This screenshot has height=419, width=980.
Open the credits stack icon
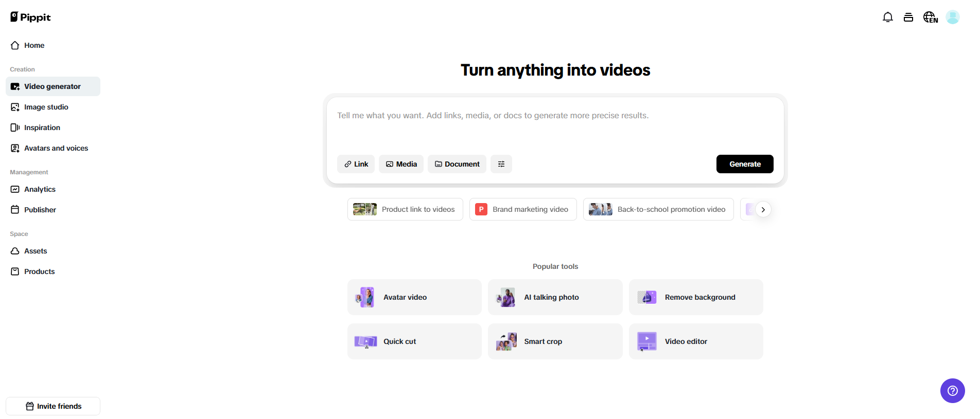pos(908,17)
